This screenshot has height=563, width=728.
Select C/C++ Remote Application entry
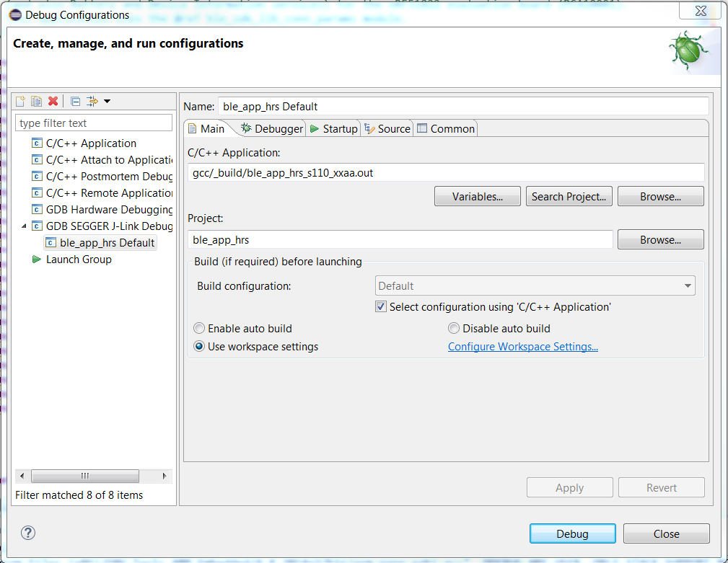[109, 193]
